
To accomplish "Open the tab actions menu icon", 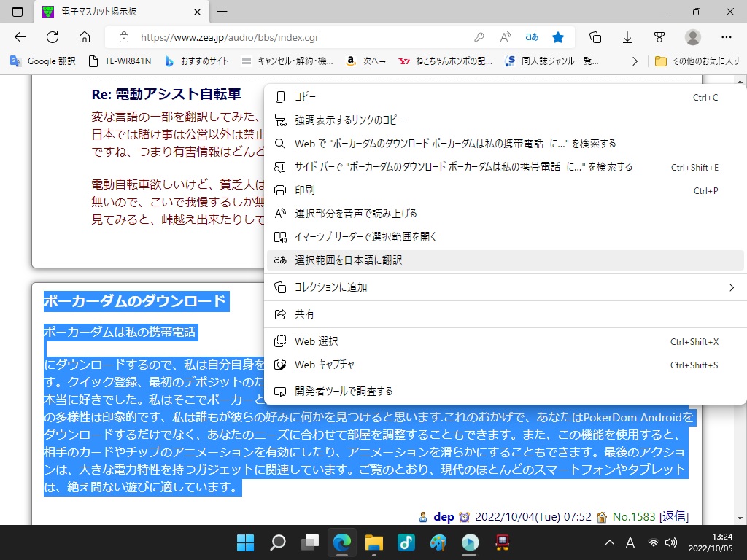I will (18, 12).
